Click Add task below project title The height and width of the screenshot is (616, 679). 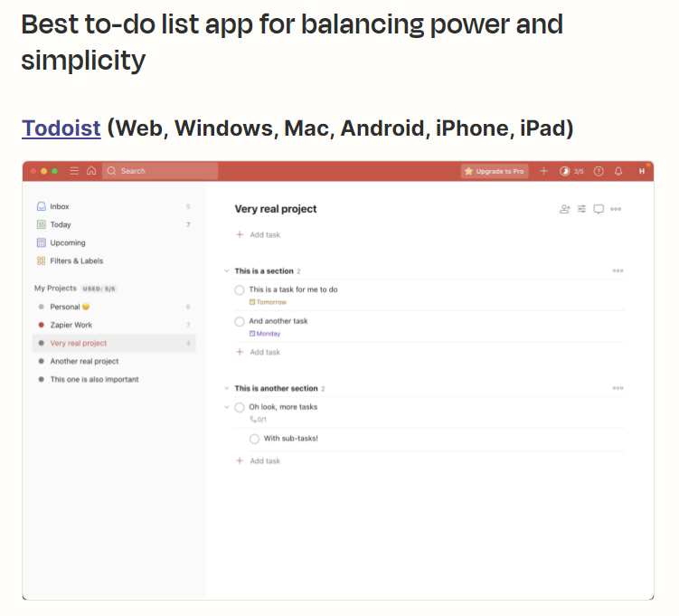click(259, 235)
